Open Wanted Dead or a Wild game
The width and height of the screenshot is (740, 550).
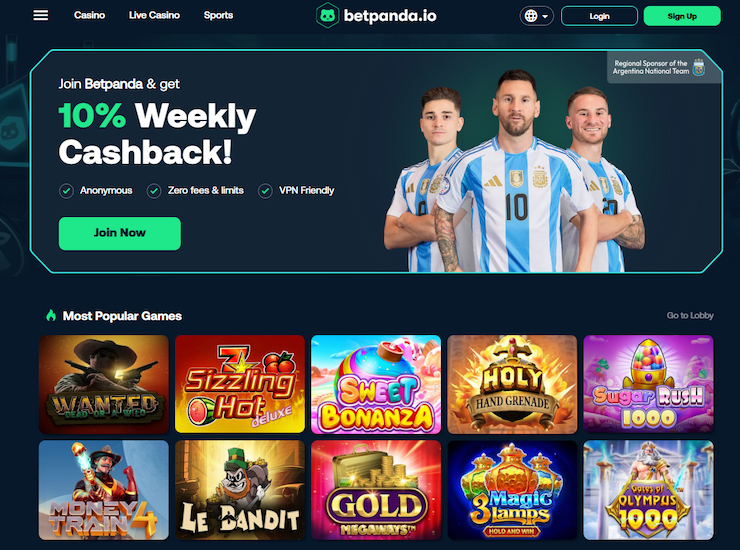click(x=104, y=384)
